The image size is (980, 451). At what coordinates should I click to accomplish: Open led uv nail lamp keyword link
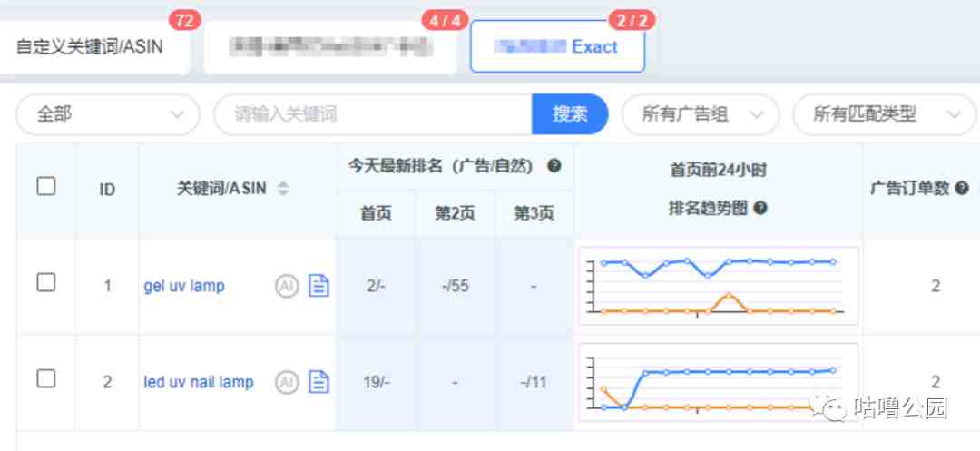pyautogui.click(x=199, y=382)
